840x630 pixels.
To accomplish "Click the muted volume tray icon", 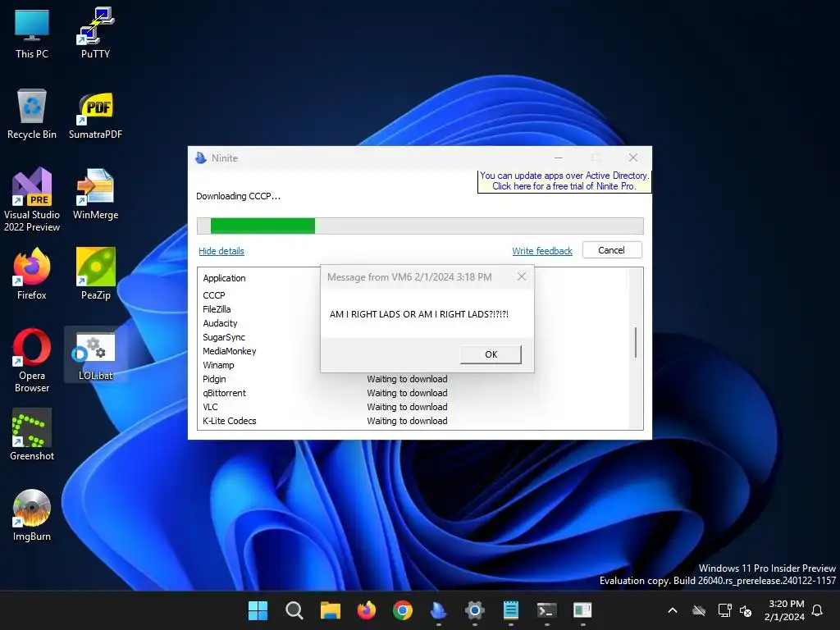I will [x=745, y=610].
